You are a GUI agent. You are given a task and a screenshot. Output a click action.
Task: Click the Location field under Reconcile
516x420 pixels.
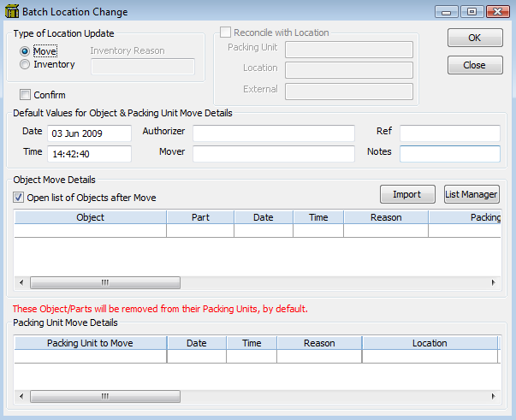[x=349, y=70]
